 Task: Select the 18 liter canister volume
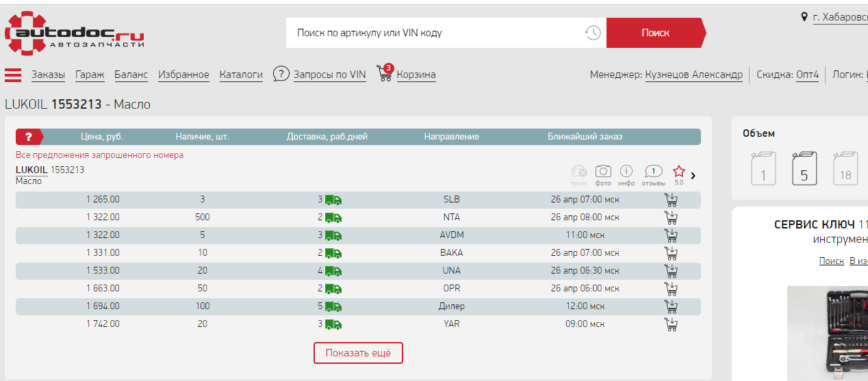[x=845, y=168]
